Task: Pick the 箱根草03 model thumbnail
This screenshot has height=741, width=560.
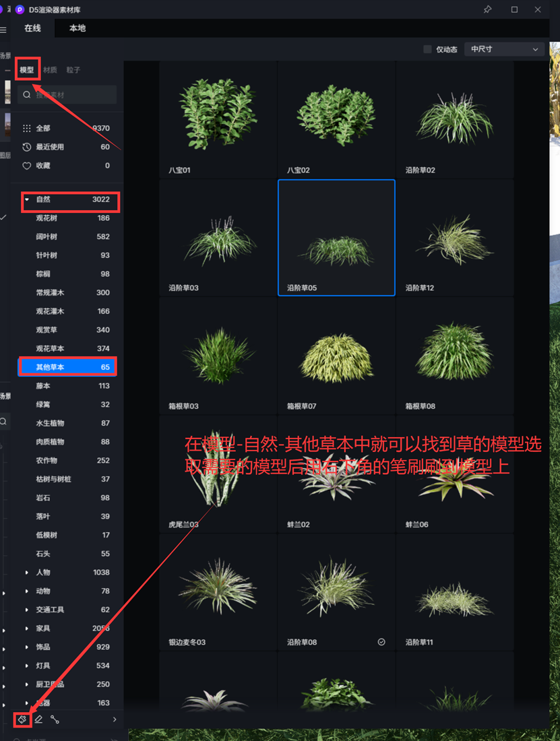Action: coord(218,356)
